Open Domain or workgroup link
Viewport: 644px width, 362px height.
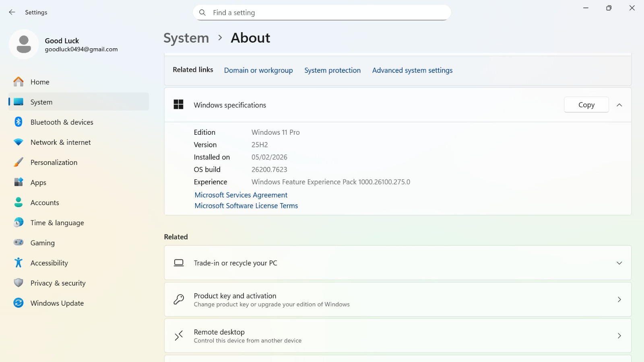(258, 70)
